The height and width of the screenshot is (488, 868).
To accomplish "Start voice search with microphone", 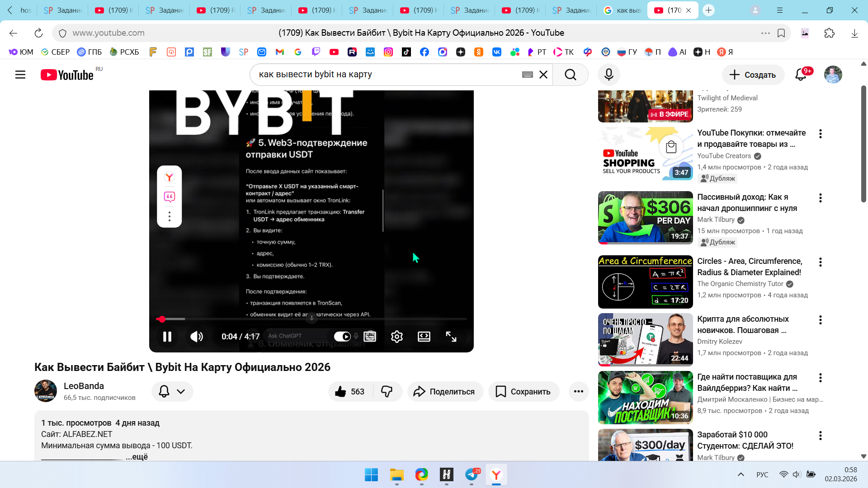I will click(609, 75).
